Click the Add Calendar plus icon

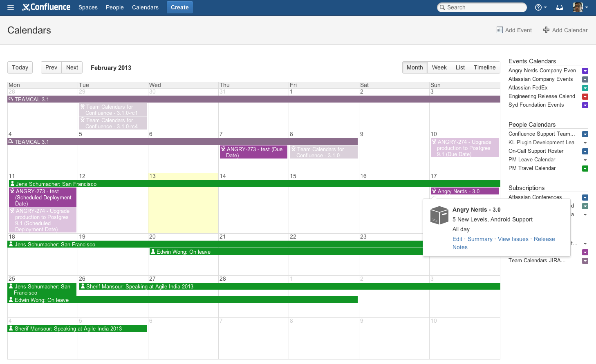(x=546, y=29)
